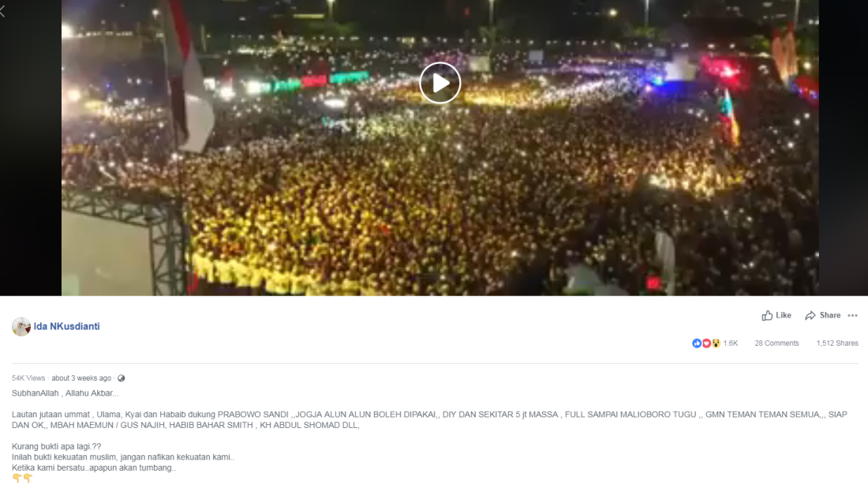This screenshot has width=868, height=496.
Task: View the 1.6K reactions list
Action: [x=730, y=344]
